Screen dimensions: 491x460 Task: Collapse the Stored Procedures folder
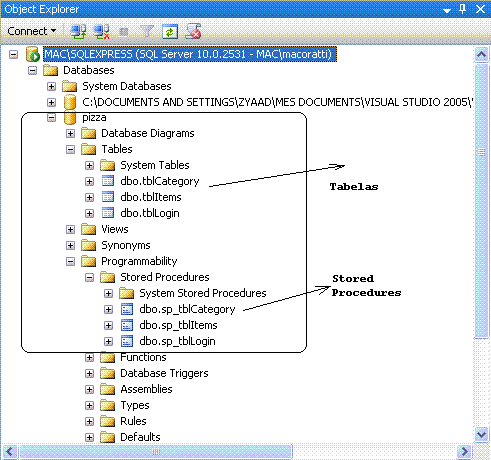click(89, 278)
